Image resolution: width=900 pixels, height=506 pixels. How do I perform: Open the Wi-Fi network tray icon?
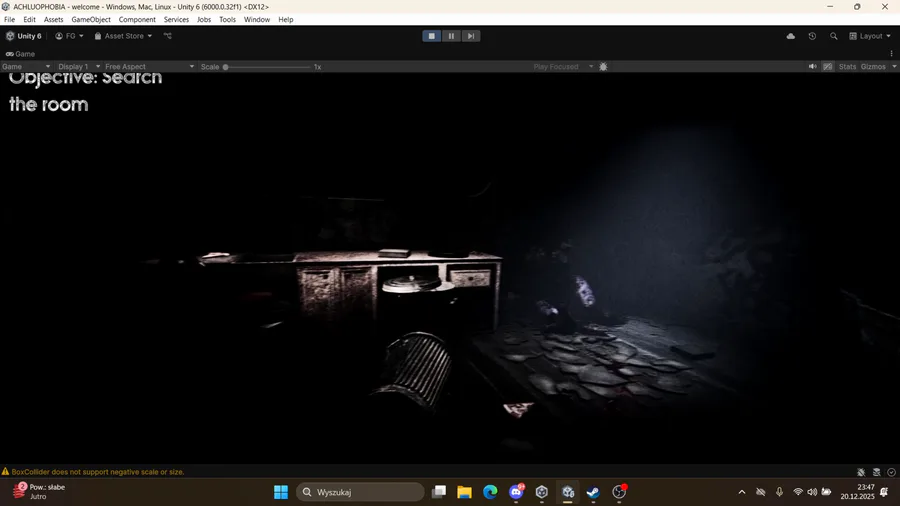798,492
